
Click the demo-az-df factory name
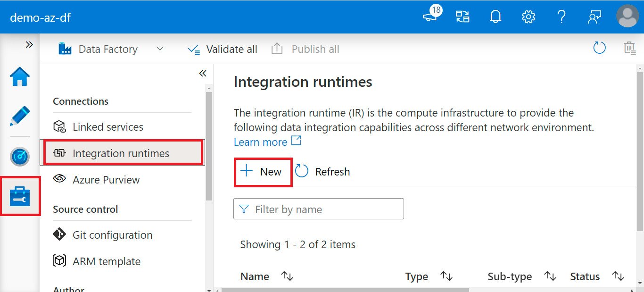coord(41,17)
